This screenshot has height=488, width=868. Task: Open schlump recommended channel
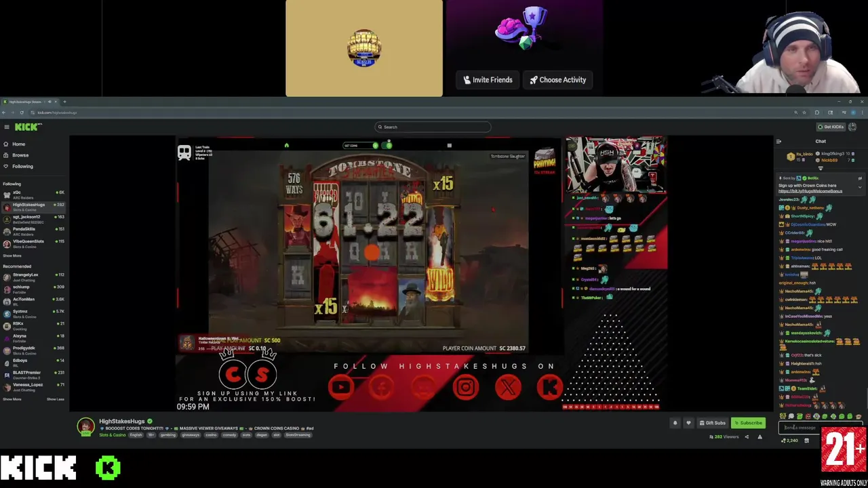point(34,288)
